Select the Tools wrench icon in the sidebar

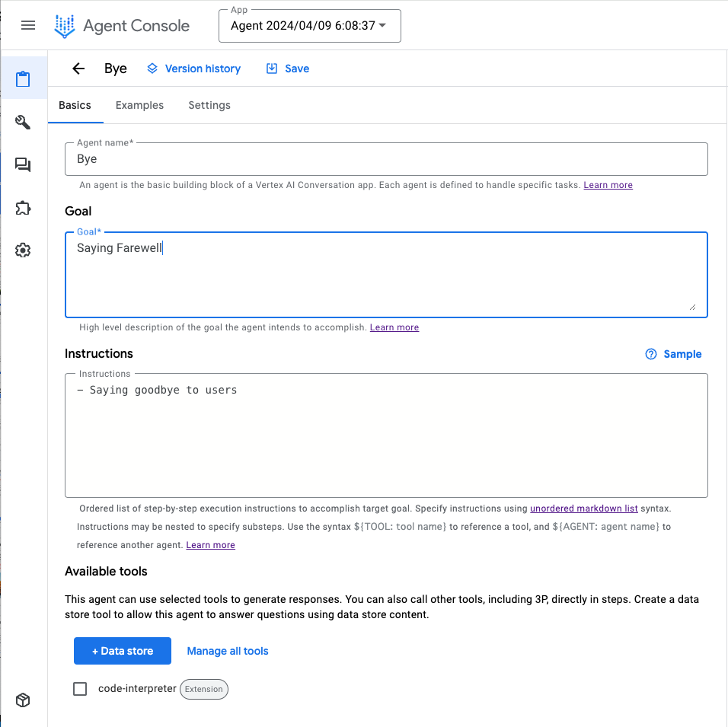click(24, 122)
